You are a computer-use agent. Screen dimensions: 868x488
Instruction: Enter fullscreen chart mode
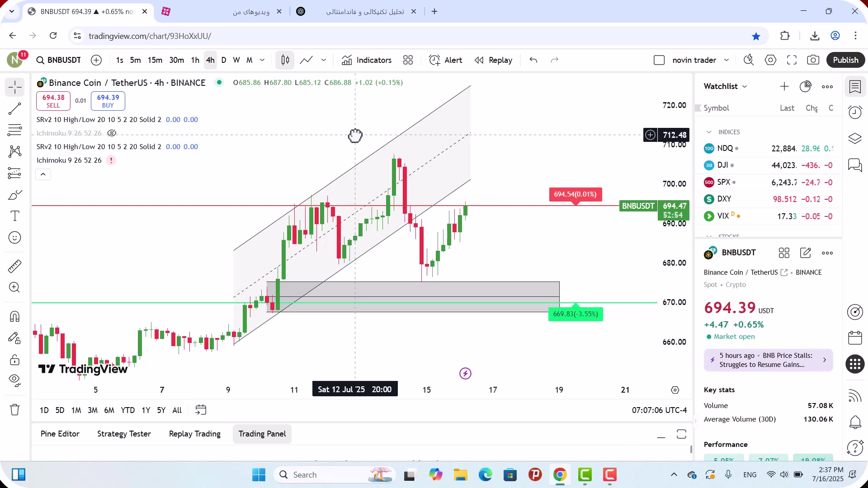792,60
